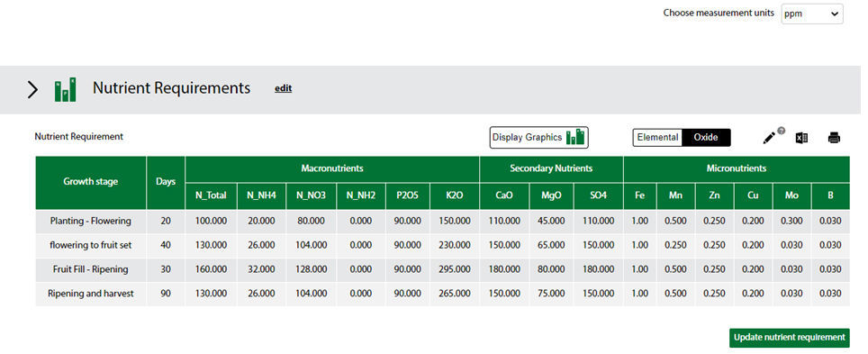Click Update nutrient requirement button
868x354 pixels.
coord(790,337)
